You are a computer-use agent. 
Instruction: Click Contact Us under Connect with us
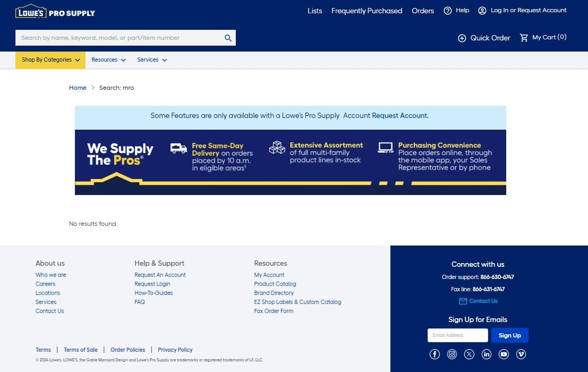(x=483, y=301)
